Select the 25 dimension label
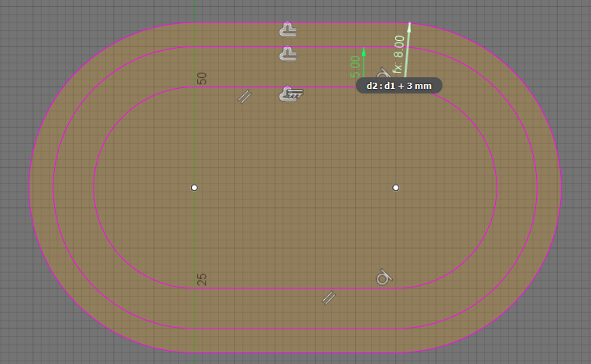 (x=202, y=279)
